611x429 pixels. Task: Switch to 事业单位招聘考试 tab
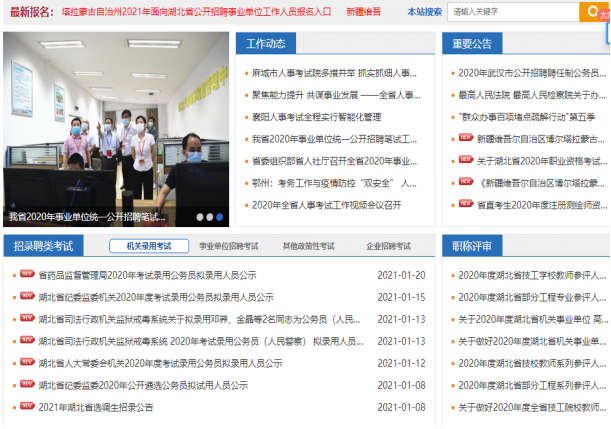coord(228,246)
